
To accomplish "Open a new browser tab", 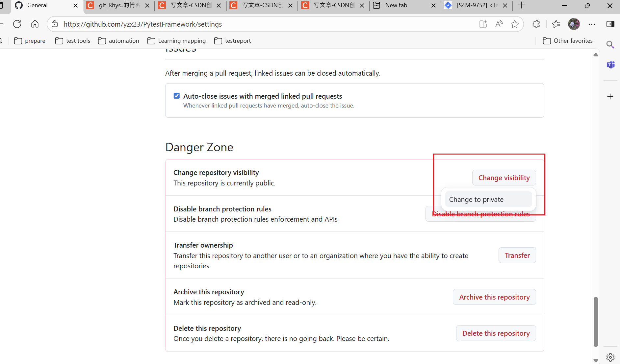I will pyautogui.click(x=521, y=5).
